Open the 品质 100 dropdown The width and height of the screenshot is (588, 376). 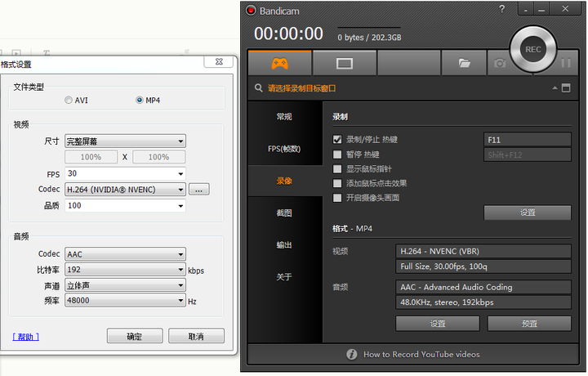(125, 206)
